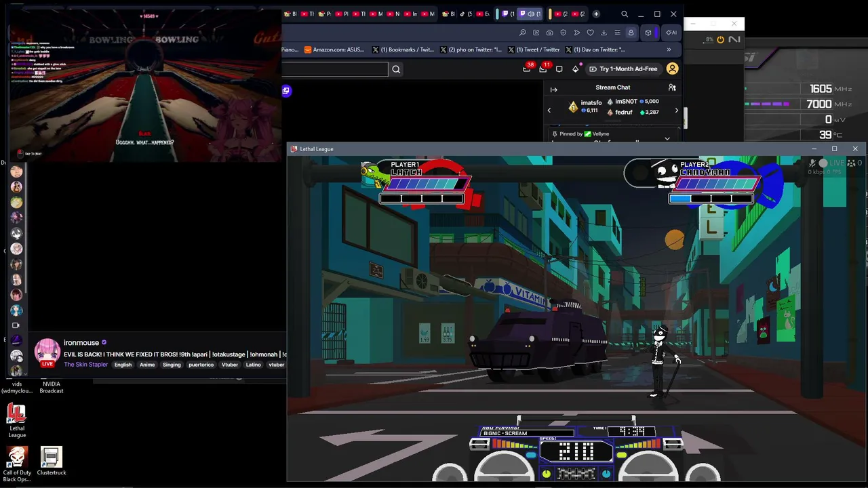Open Call of Duty Black Ops shortcut
The width and height of the screenshot is (868, 488).
pyautogui.click(x=17, y=464)
